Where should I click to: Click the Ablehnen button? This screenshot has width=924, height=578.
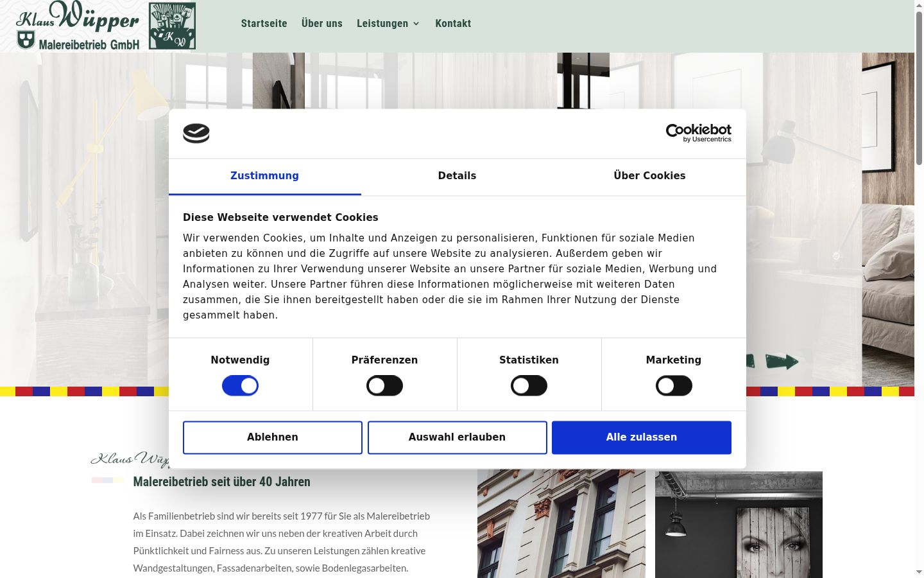click(x=273, y=437)
